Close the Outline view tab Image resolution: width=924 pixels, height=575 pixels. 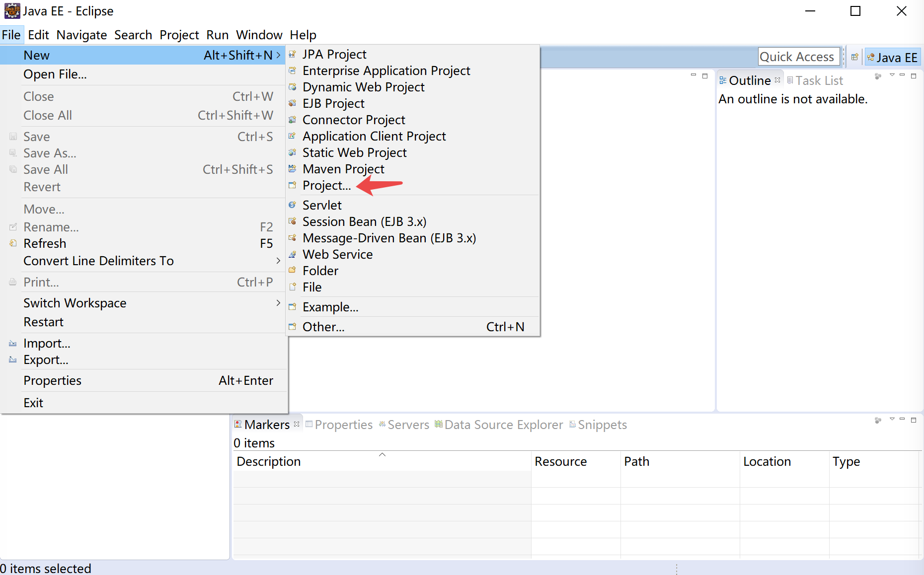(x=778, y=79)
